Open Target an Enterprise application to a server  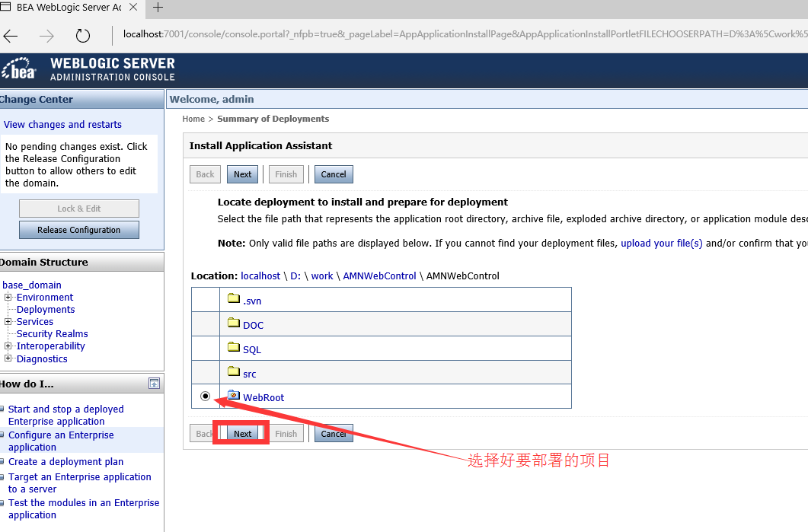tap(80, 483)
